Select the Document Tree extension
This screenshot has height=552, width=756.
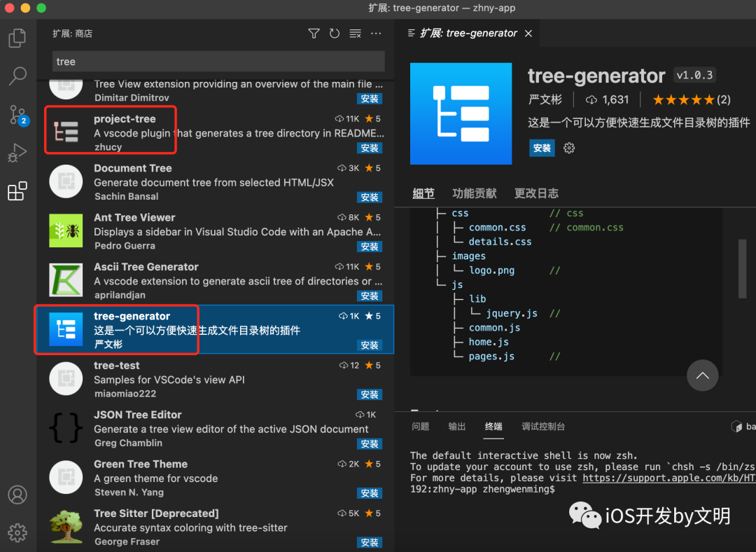pyautogui.click(x=216, y=181)
